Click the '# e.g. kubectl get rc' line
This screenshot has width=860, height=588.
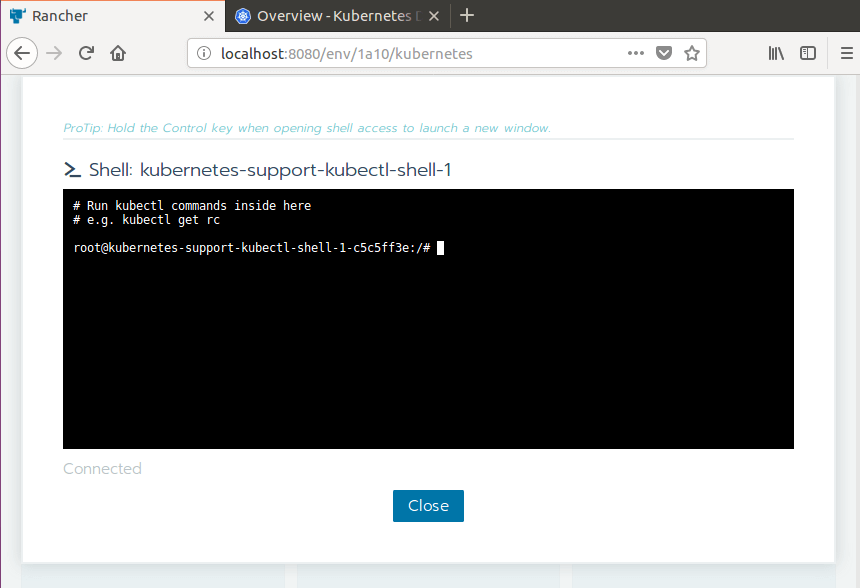[146, 220]
